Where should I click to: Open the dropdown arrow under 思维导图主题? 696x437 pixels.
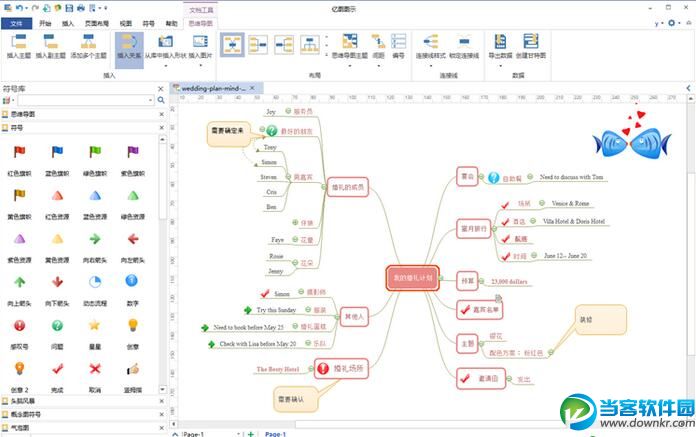[x=350, y=66]
